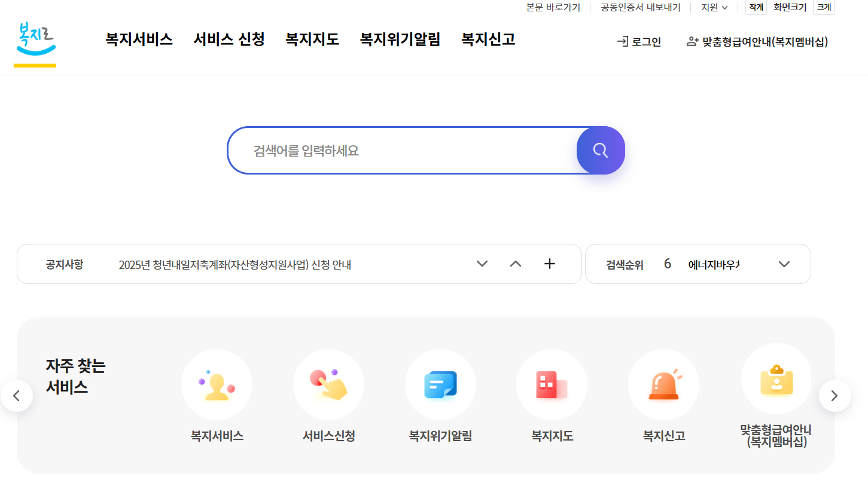Open the 검색순위 ranking dropdown
This screenshot has width=868, height=480.
coord(784,264)
